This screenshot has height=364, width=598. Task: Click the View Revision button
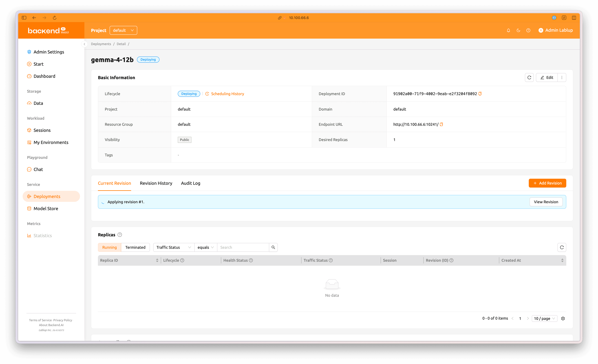pyautogui.click(x=546, y=202)
